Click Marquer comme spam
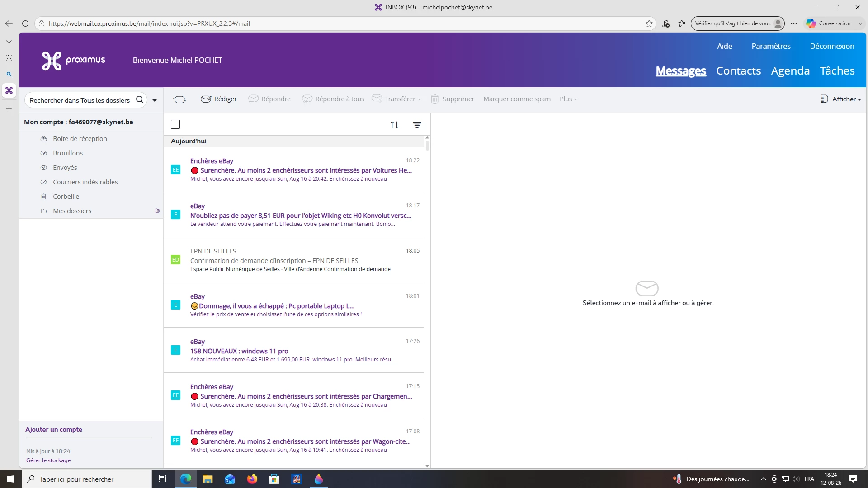 click(x=517, y=99)
